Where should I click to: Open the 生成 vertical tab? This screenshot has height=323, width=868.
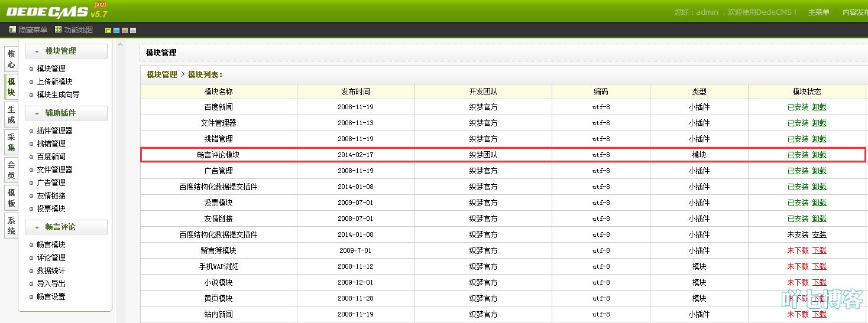click(11, 115)
